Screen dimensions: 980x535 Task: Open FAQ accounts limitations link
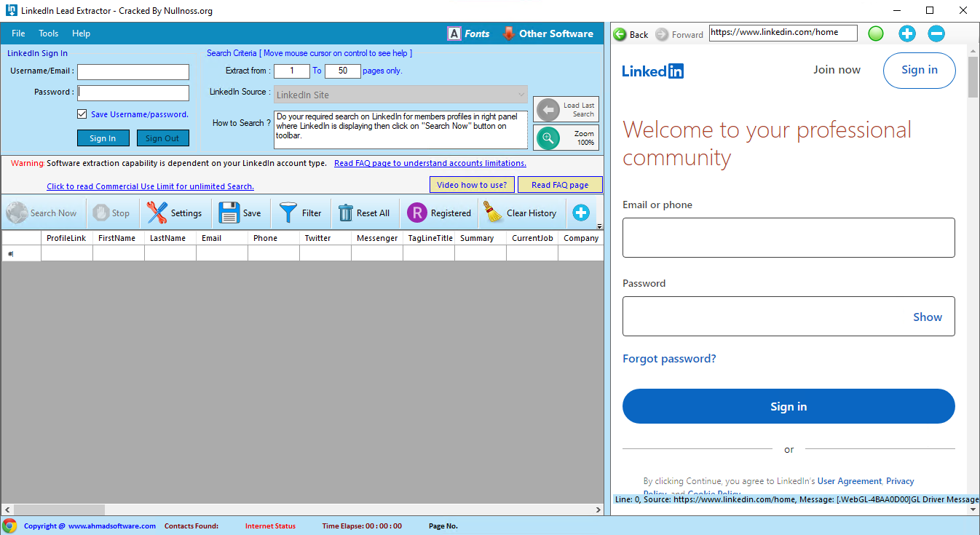click(430, 163)
